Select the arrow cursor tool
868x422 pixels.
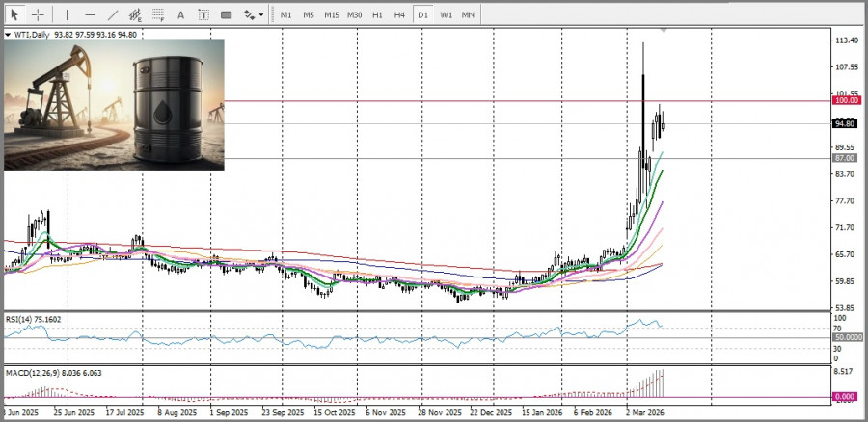(14, 14)
